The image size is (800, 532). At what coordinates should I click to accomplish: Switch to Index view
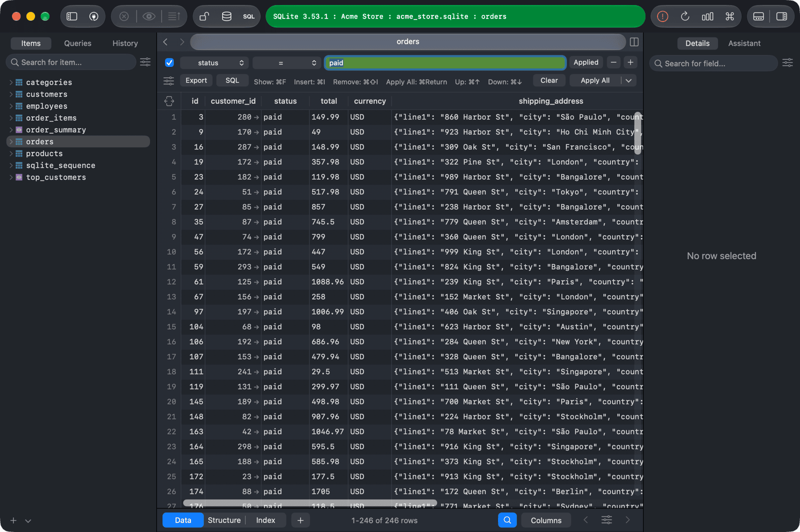265,520
